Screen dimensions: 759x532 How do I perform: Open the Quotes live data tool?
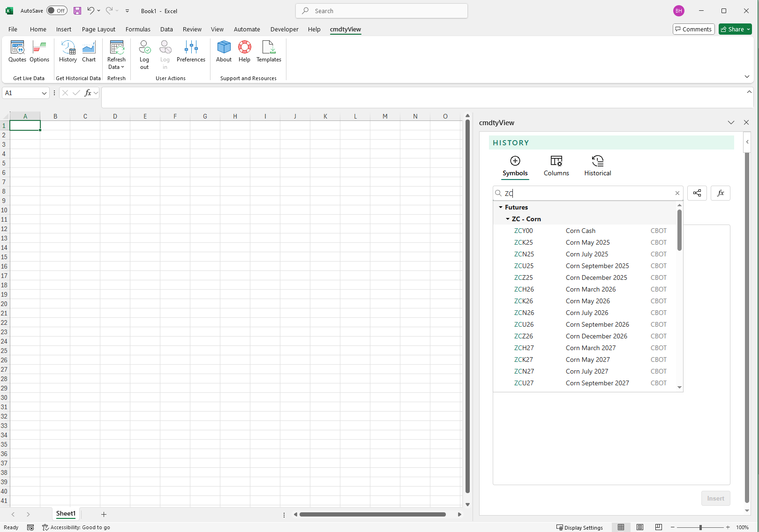click(x=17, y=52)
